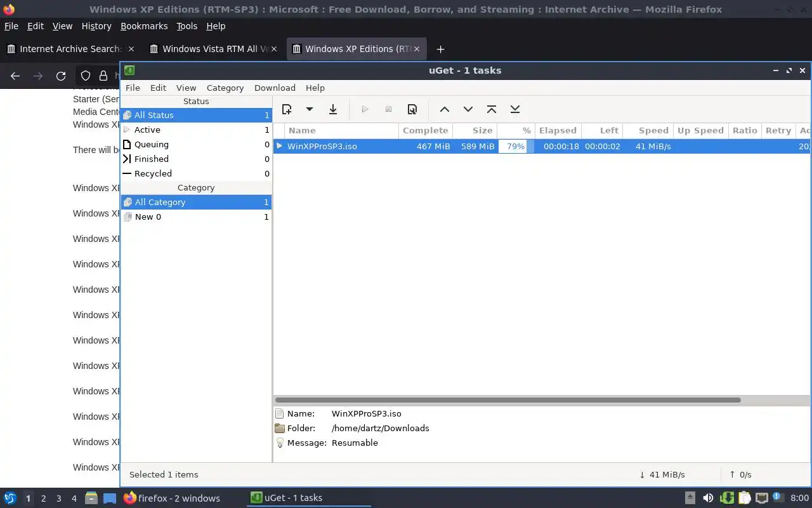812x508 pixels.
Task: Open the uGet Edit menu
Action: (x=158, y=88)
